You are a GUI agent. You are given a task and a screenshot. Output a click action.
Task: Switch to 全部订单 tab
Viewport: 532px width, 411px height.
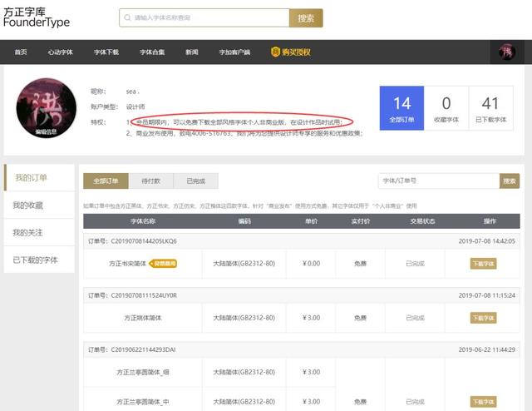tap(106, 181)
